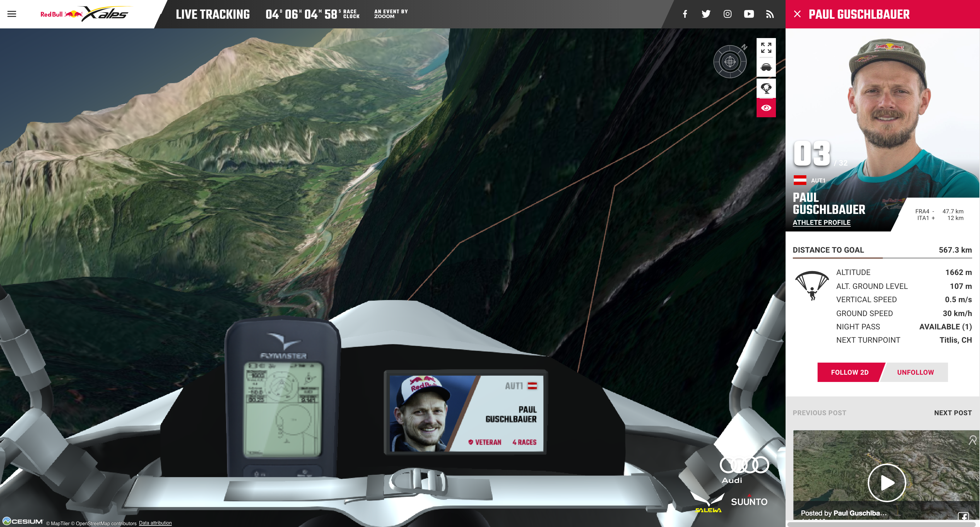
Task: Open the Instagram icon in header
Action: [727, 14]
